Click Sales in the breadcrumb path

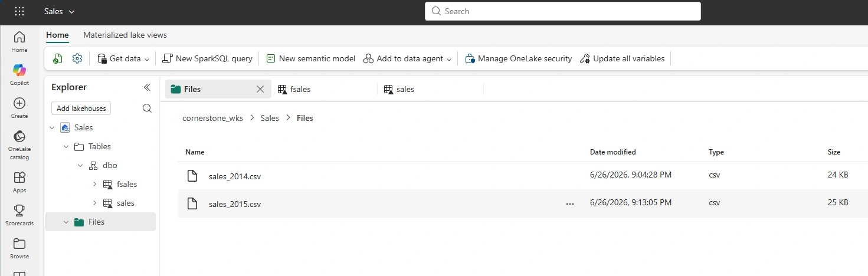pyautogui.click(x=270, y=118)
